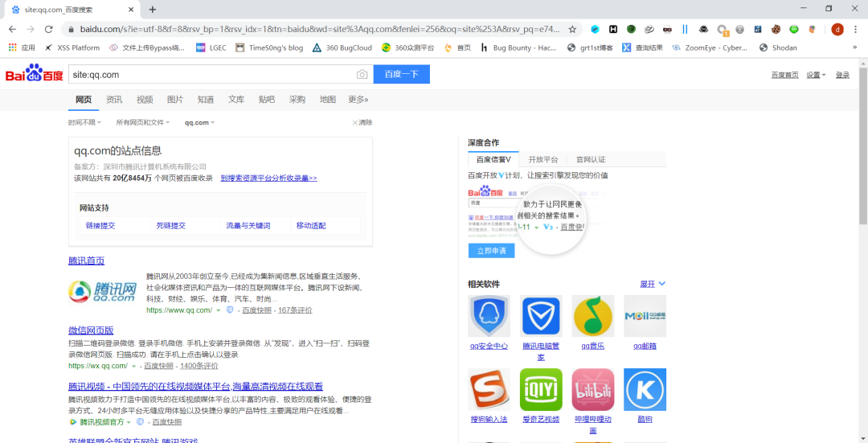The width and height of the screenshot is (868, 443).
Task: Go back with the browser back arrow
Action: pos(12,30)
